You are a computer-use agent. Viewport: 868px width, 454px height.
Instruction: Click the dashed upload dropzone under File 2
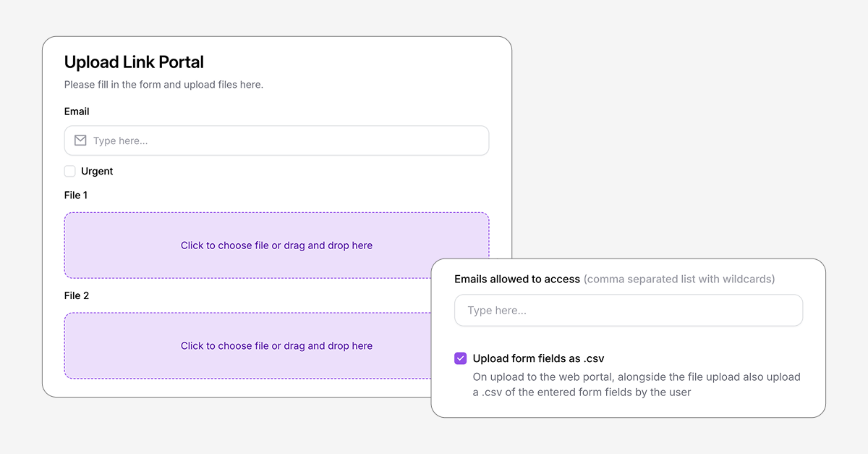click(x=276, y=345)
